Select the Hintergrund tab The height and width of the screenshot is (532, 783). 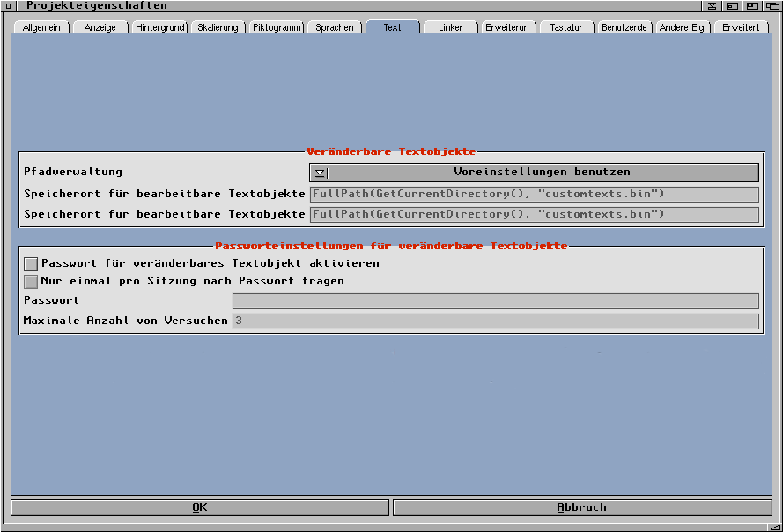coord(159,27)
